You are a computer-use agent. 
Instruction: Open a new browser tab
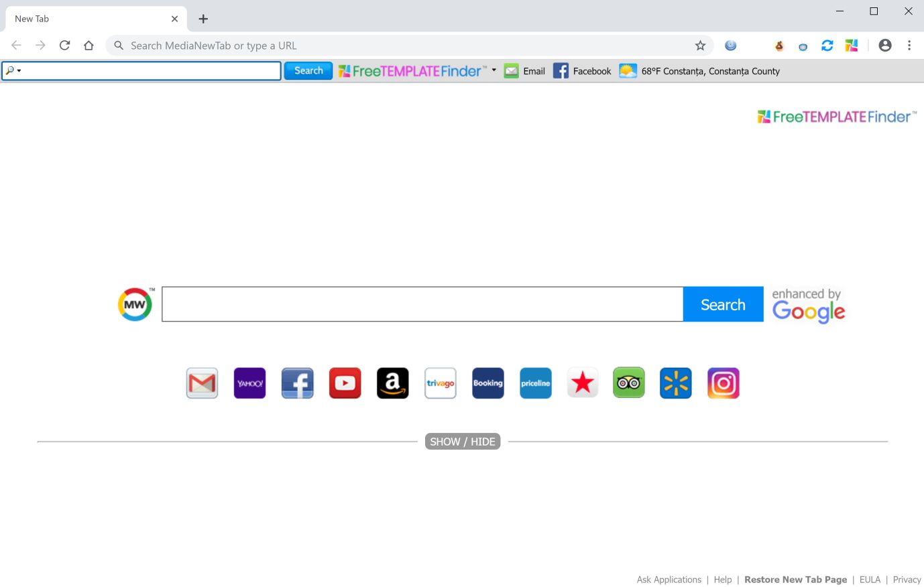[203, 19]
